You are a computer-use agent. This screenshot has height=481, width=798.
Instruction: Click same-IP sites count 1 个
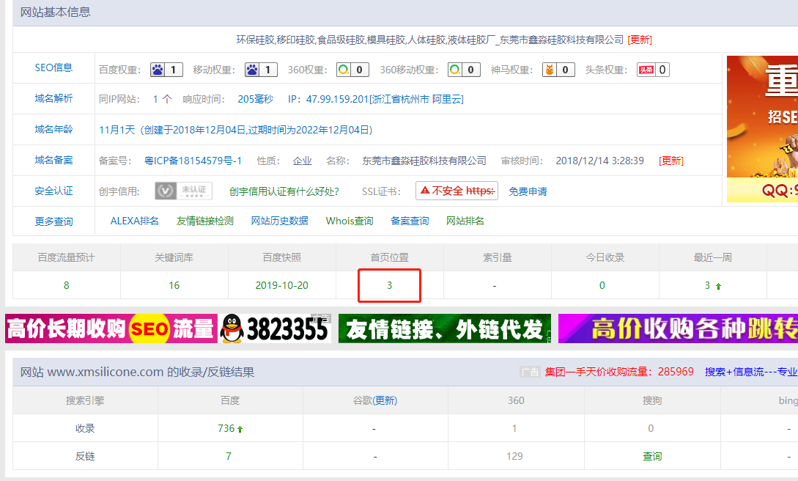coord(162,99)
